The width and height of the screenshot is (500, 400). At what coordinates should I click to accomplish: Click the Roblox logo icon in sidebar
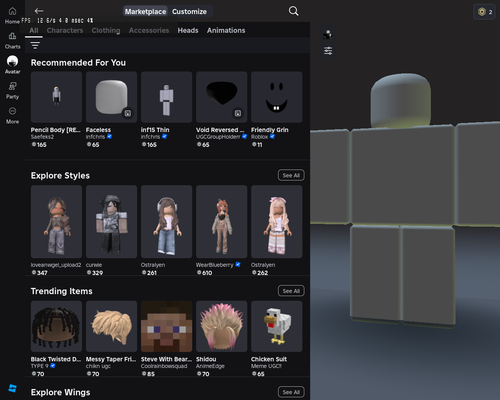click(12, 388)
